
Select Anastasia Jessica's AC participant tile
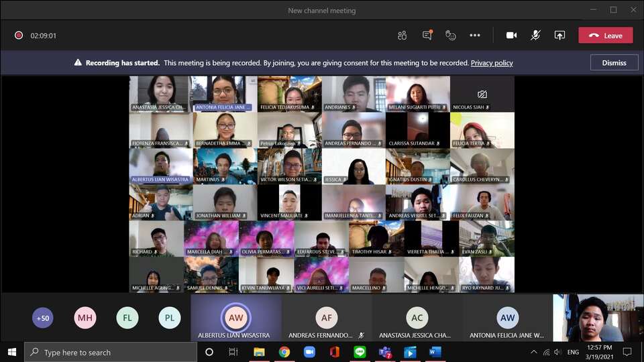(417, 318)
